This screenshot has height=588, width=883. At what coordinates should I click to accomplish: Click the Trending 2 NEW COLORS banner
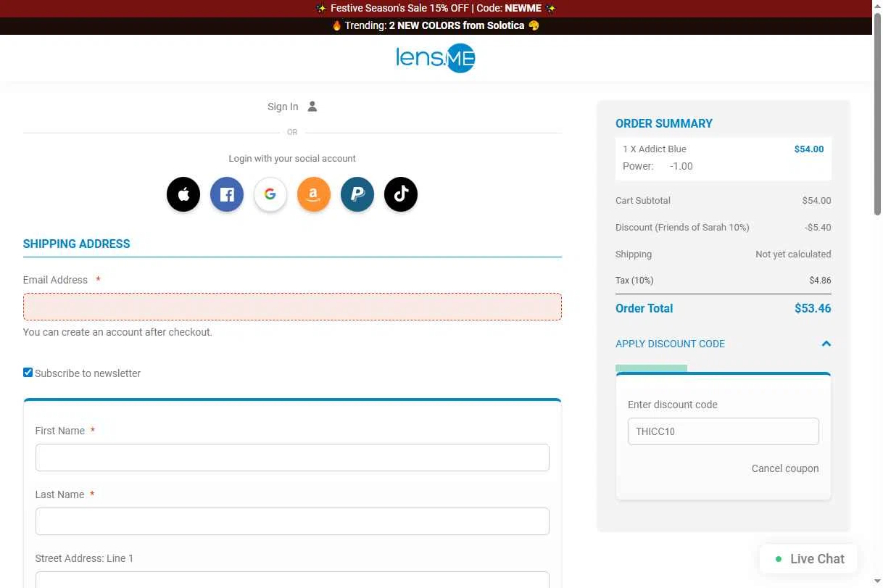coord(436,25)
